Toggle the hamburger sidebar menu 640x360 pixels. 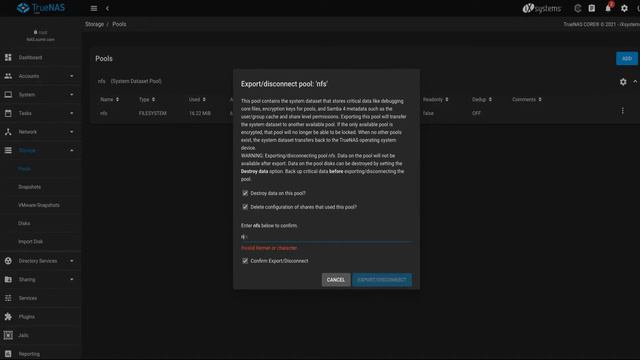93,8
